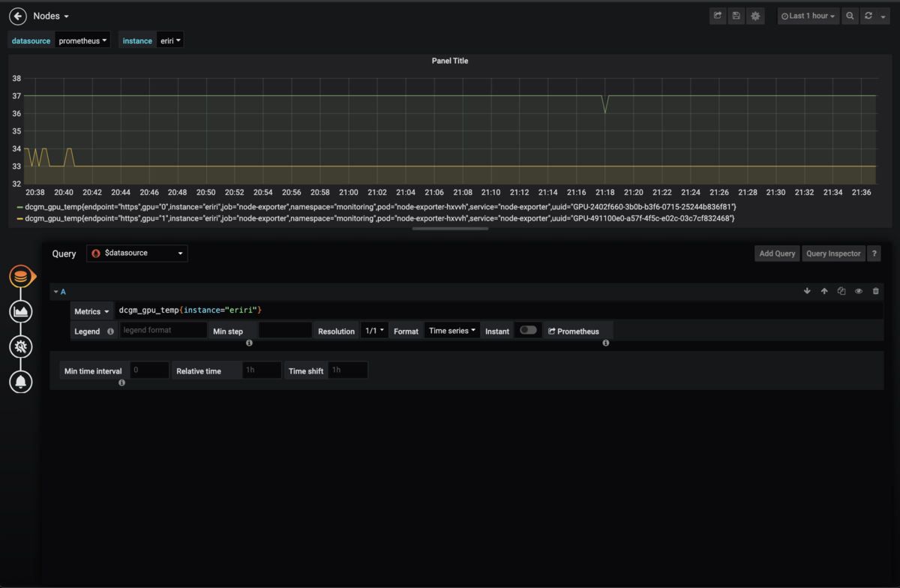Click the green color line of gpu 0 legend
Image resolution: width=900 pixels, height=588 pixels.
(x=19, y=206)
